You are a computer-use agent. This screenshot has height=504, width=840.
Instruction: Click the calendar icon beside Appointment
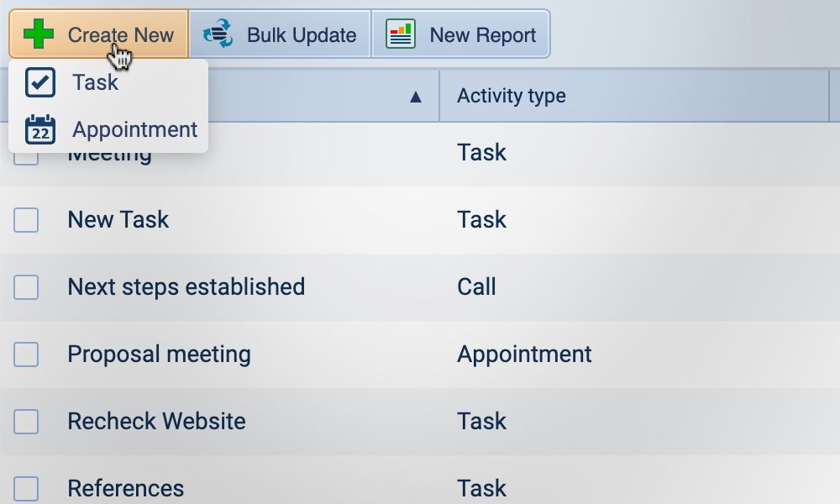(40, 129)
